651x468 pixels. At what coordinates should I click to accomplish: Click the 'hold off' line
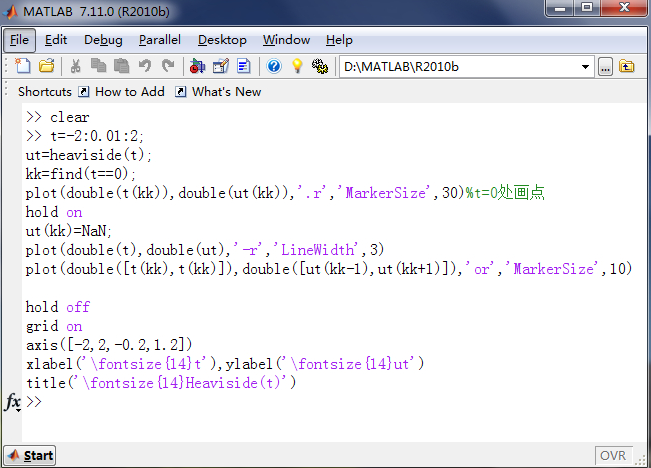point(58,307)
